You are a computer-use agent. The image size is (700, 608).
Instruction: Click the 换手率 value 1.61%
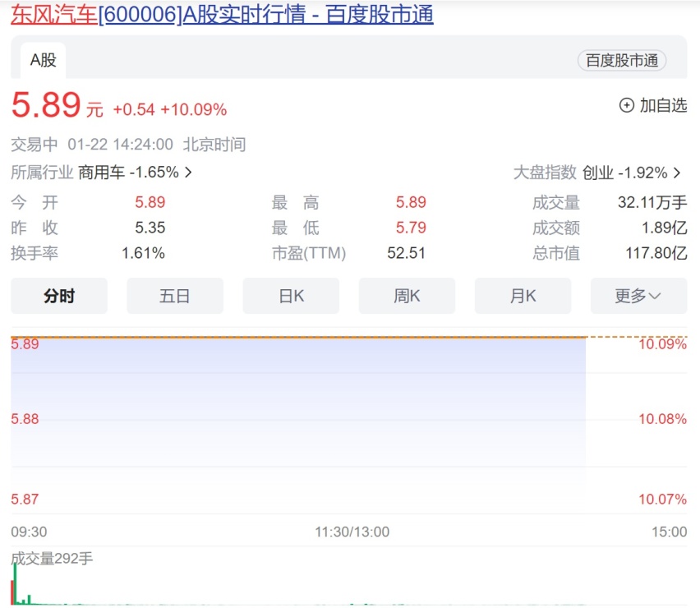(x=143, y=253)
